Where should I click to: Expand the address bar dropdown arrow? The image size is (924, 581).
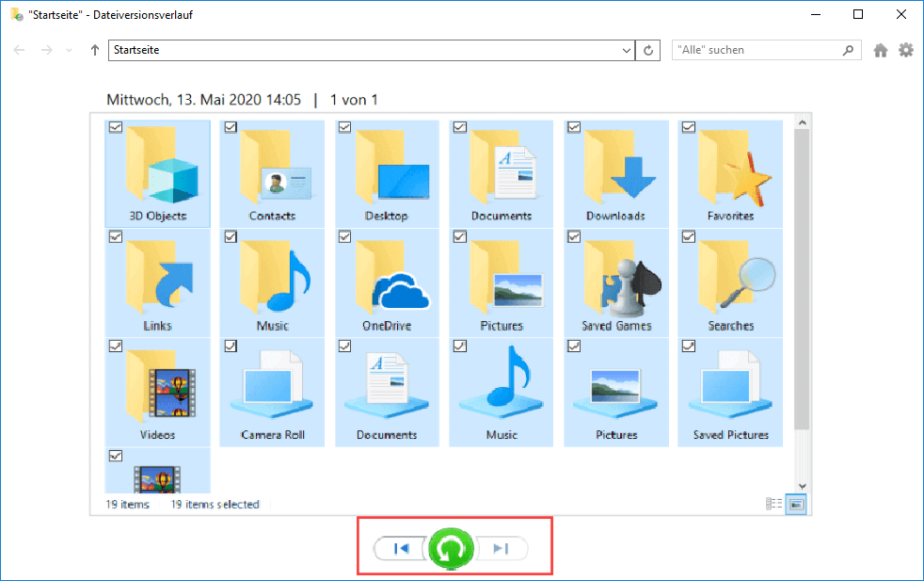pos(627,50)
